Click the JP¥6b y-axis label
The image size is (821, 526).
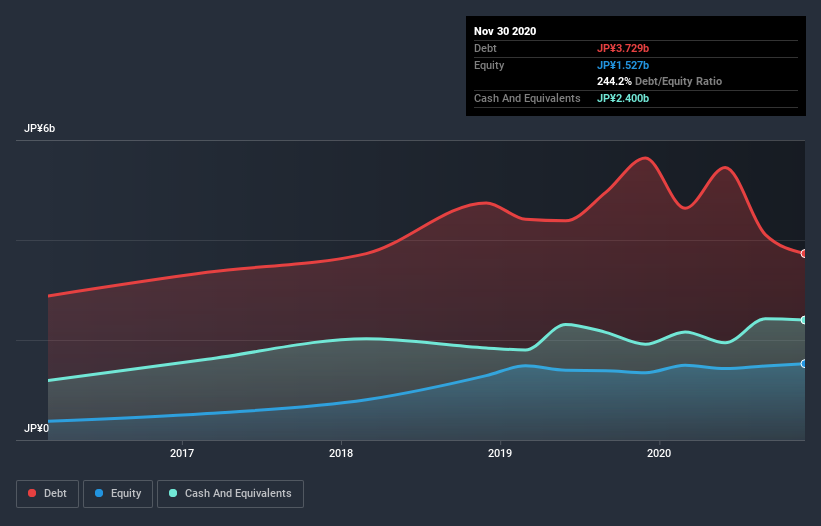pyautogui.click(x=40, y=129)
